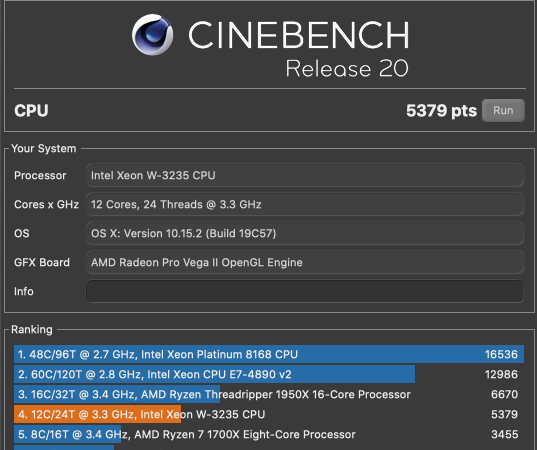
Task: Click the OS version field
Action: [304, 234]
